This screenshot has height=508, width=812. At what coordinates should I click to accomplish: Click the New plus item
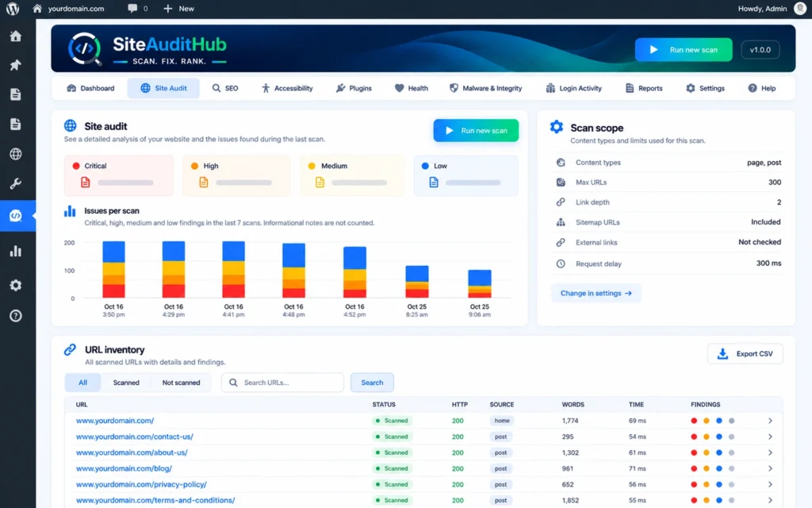(178, 8)
